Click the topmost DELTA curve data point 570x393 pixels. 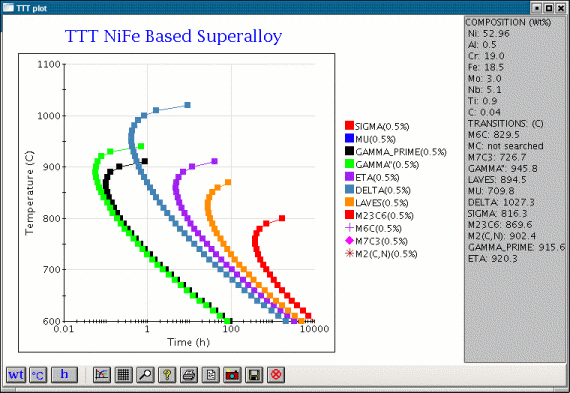[x=188, y=105]
